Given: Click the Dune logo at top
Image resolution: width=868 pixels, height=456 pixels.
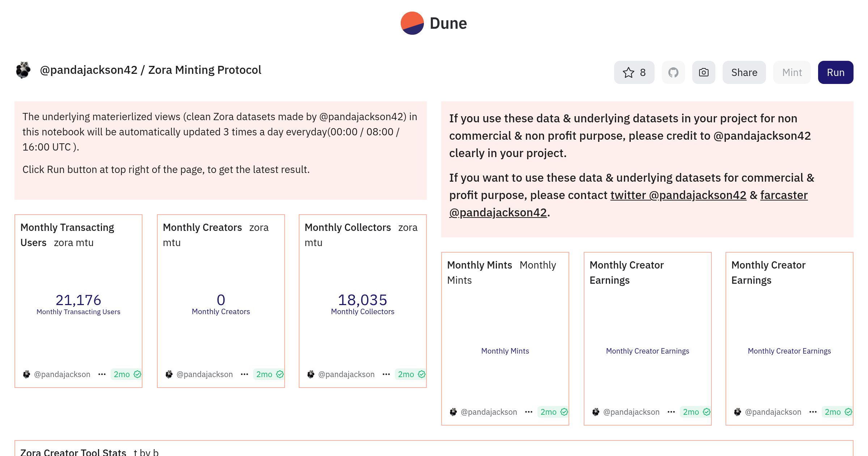Looking at the screenshot, I should click(434, 23).
